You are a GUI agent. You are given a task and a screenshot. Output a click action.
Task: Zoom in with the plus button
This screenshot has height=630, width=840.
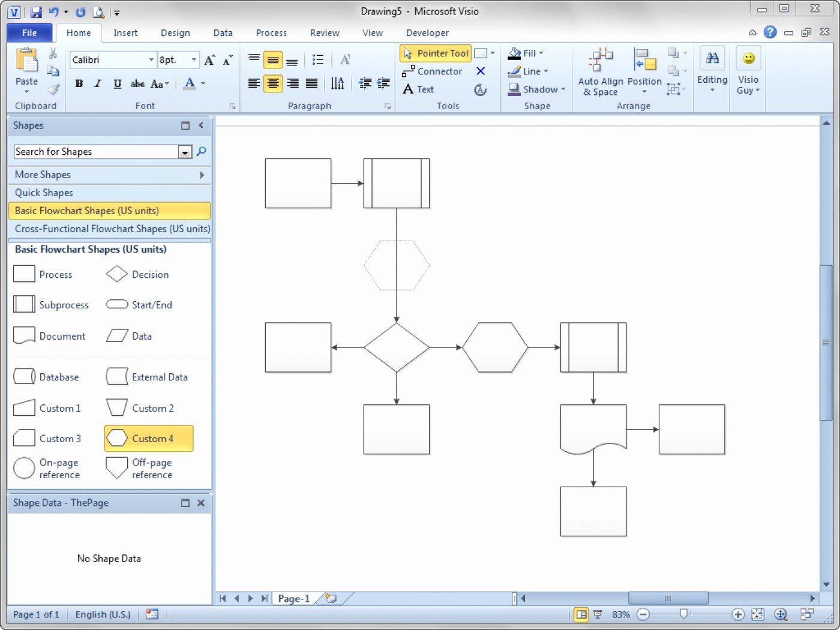[x=738, y=614]
